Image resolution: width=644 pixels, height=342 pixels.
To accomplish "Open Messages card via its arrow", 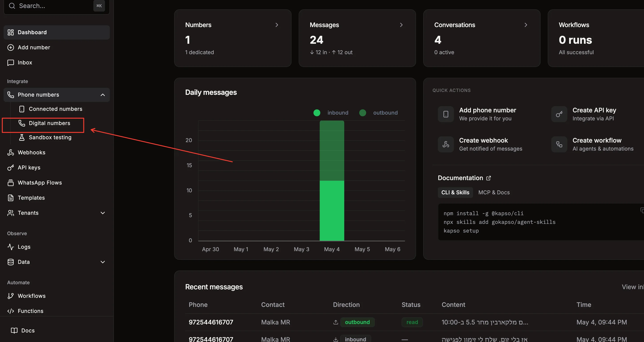I will (401, 25).
